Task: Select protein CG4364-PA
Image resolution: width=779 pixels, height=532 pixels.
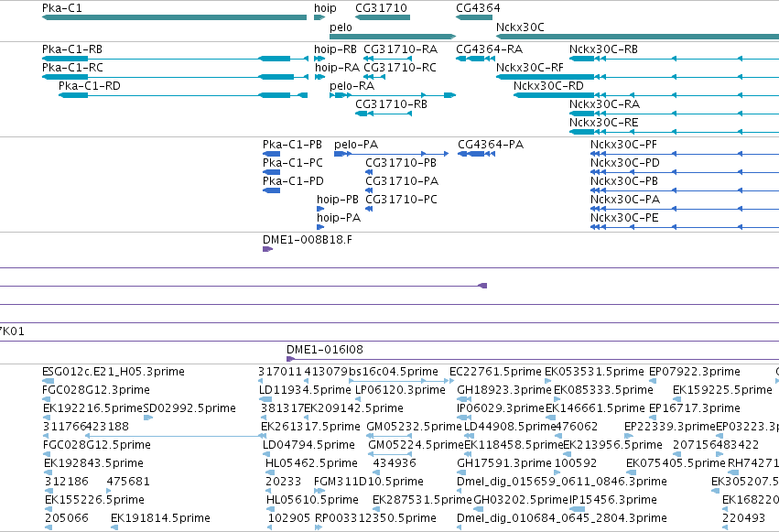Action: pyautogui.click(x=476, y=154)
